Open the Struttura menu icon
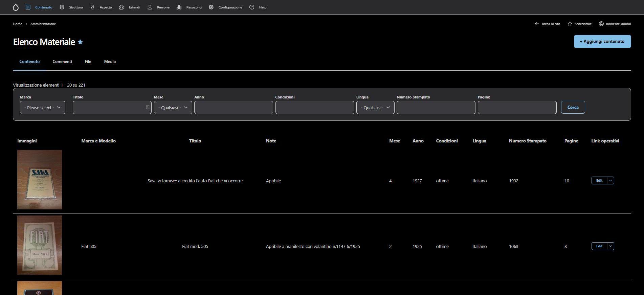This screenshot has width=644, height=295. point(62,7)
